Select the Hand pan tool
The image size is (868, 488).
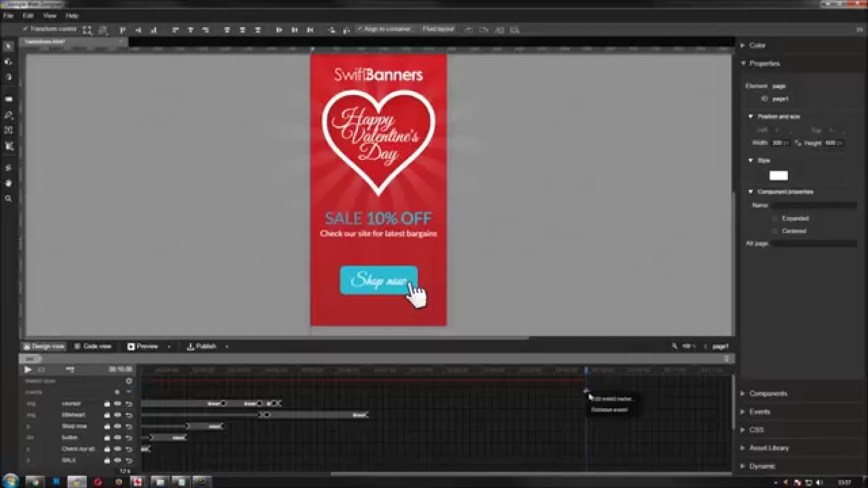coord(9,183)
